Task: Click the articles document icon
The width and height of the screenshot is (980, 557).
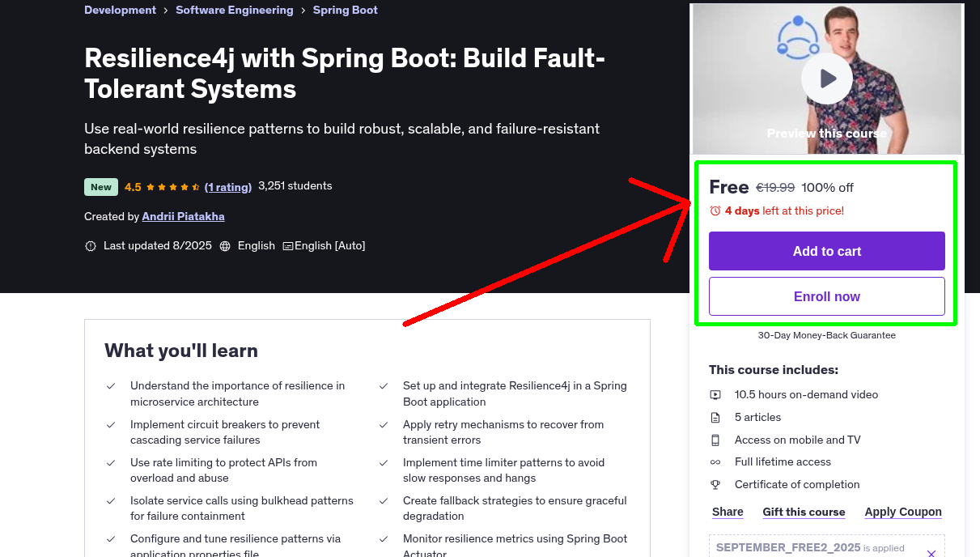Action: tap(715, 418)
